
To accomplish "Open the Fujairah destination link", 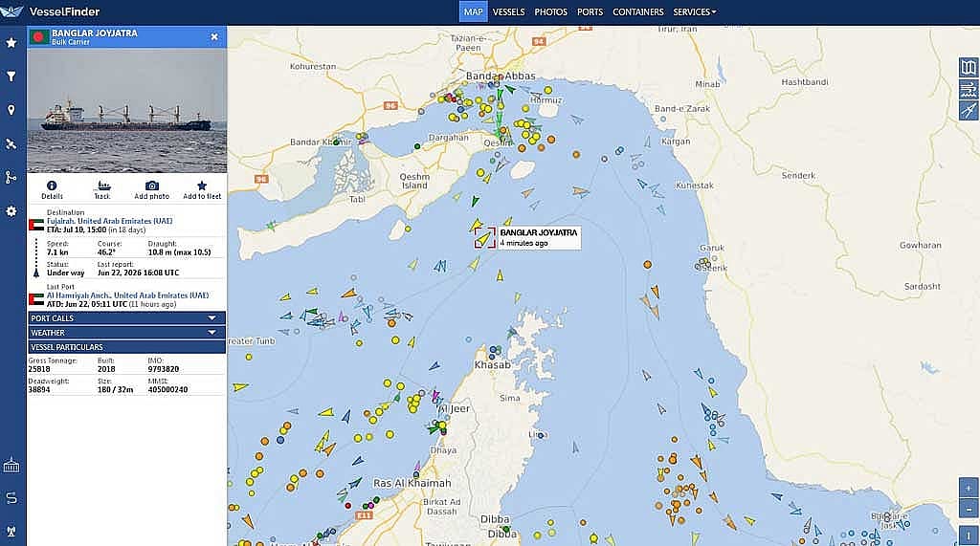I will click(109, 221).
